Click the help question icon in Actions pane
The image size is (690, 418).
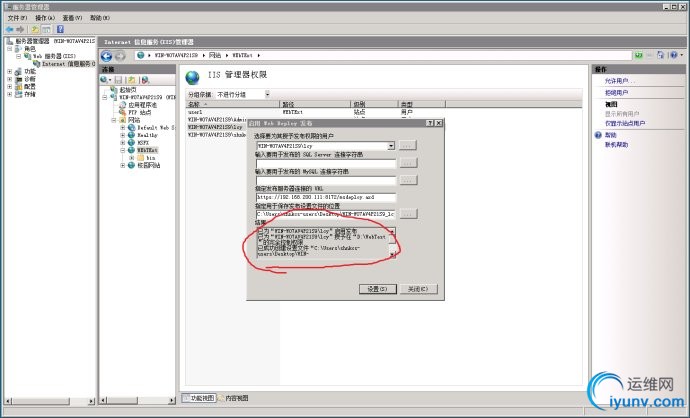point(598,135)
